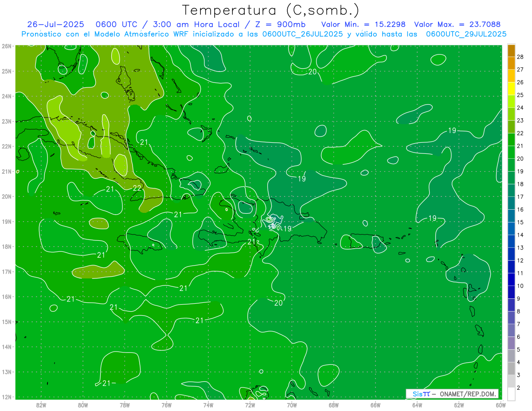Click the latitude label "24N"

point(6,96)
